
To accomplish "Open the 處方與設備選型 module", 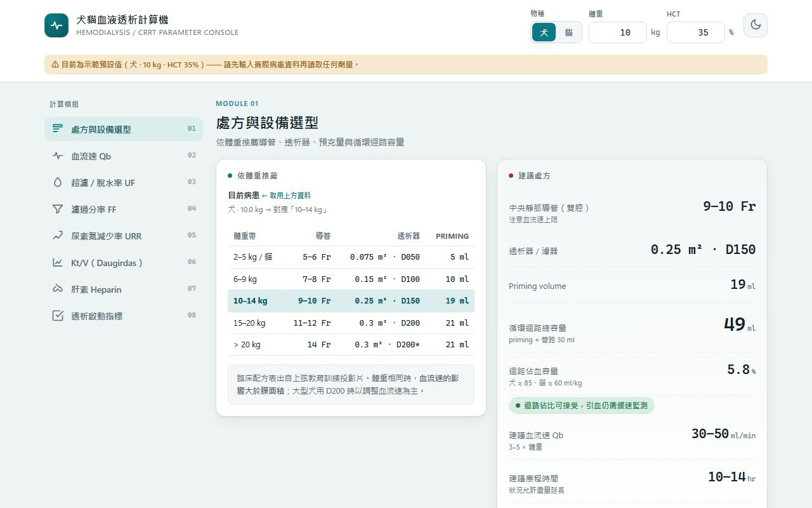I will click(x=124, y=129).
